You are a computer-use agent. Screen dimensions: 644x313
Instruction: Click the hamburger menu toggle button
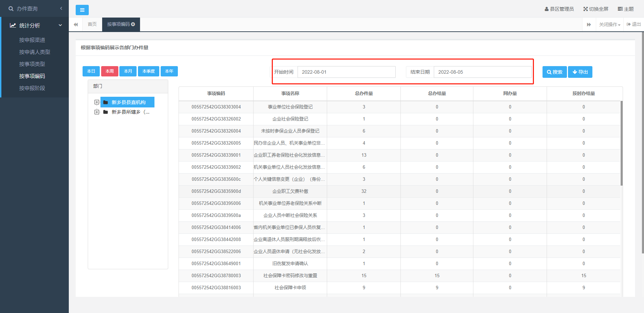point(82,10)
